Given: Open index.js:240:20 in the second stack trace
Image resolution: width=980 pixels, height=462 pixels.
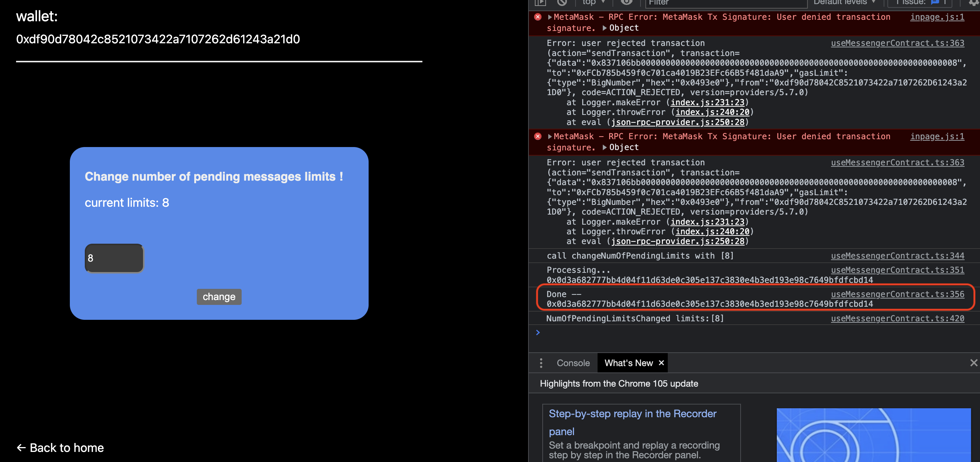Looking at the screenshot, I should click(712, 232).
